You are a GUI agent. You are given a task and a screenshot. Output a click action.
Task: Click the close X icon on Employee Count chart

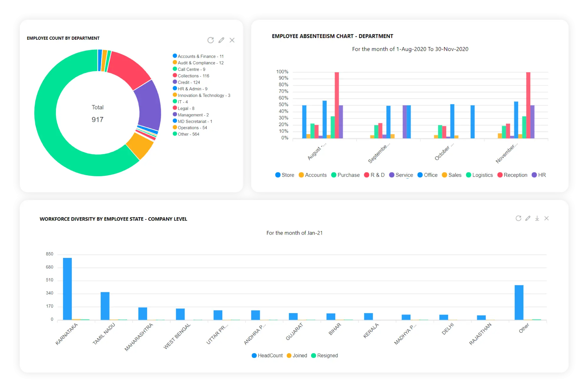point(236,40)
